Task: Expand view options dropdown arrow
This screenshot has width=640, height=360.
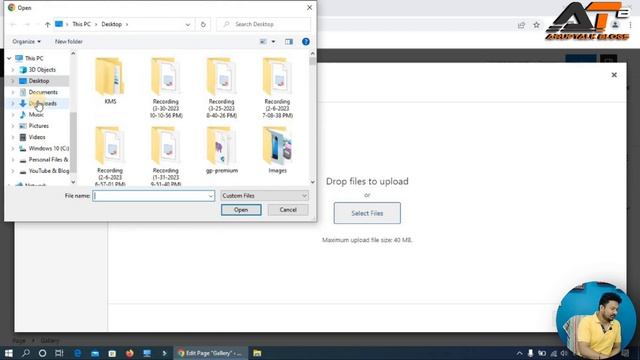Action: [x=273, y=42]
